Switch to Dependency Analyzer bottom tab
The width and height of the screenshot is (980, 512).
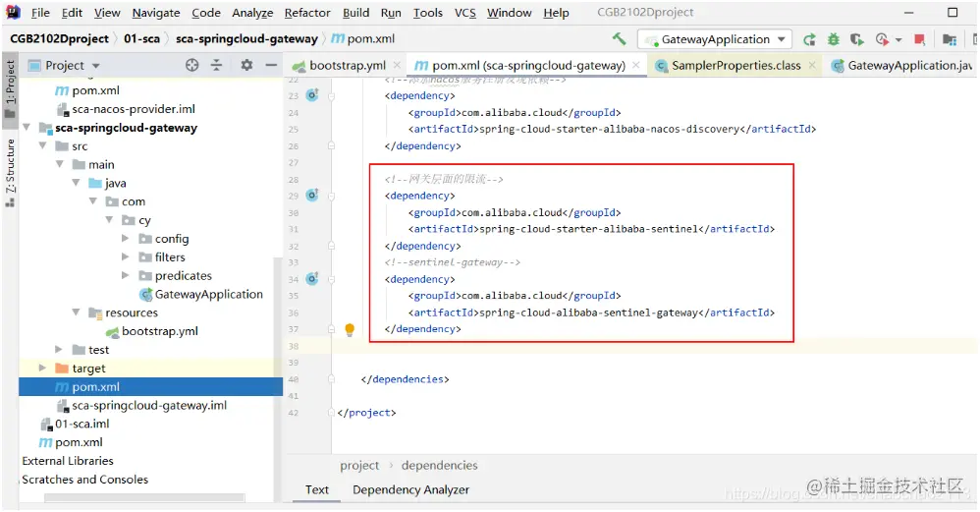pos(410,489)
